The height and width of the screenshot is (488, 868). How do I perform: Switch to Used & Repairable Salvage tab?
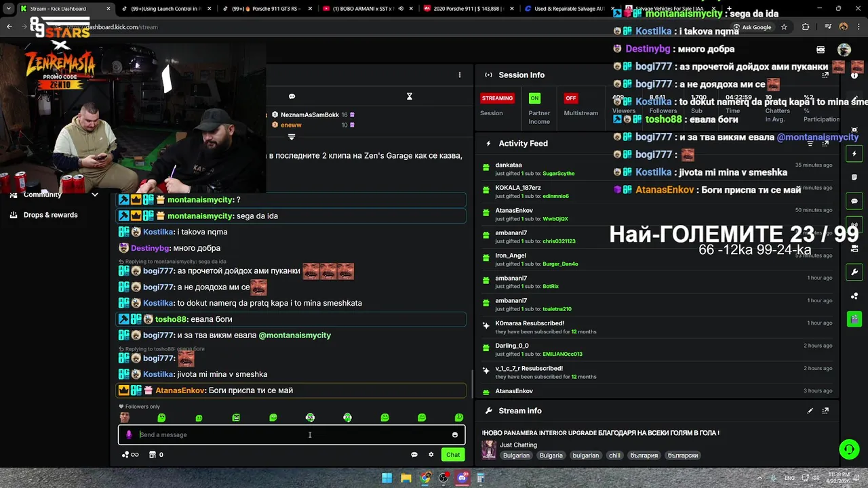(568, 9)
